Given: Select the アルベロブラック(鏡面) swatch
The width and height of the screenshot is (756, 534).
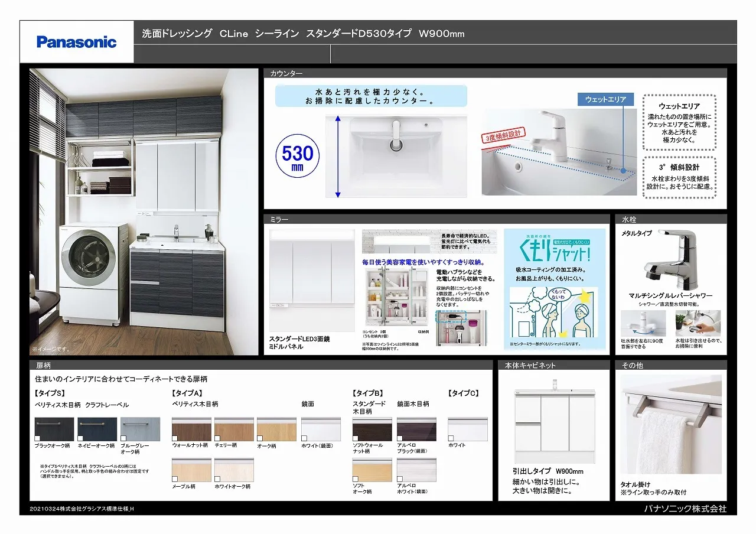Looking at the screenshot, I should pos(416,429).
